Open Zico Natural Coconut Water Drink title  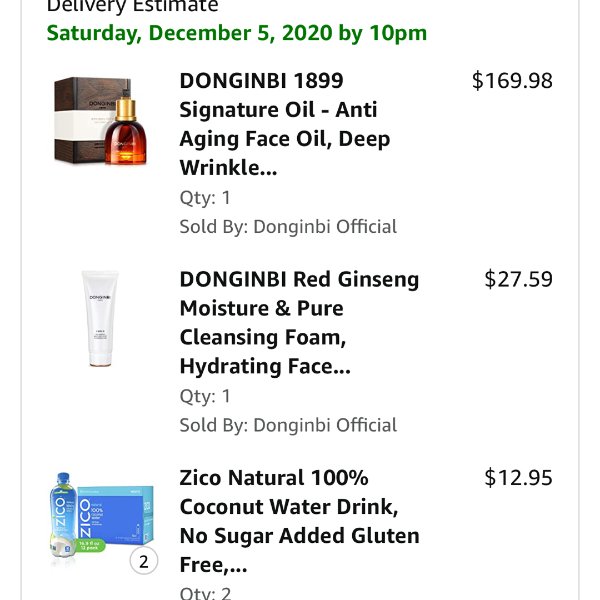[299, 521]
